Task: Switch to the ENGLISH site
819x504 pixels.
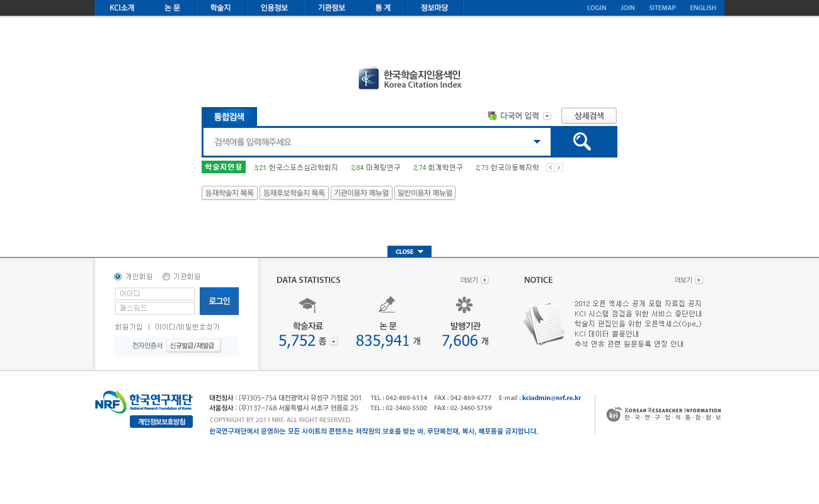Action: click(703, 8)
